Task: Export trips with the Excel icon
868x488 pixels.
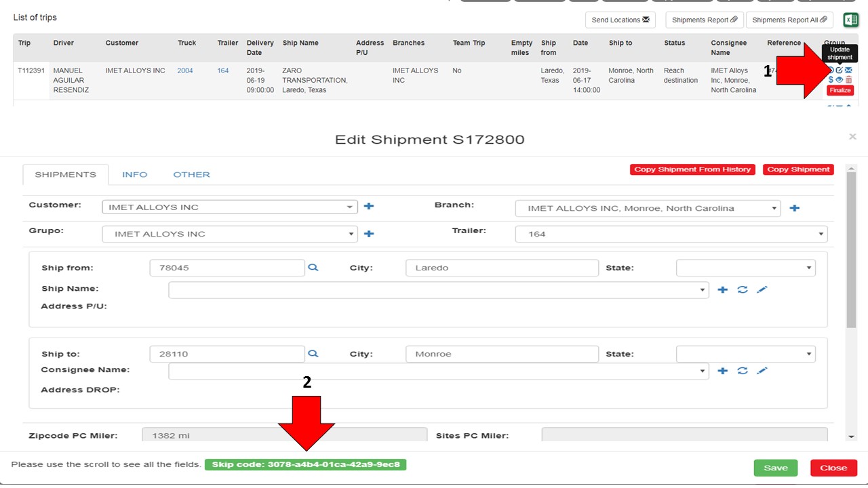Action: click(850, 20)
